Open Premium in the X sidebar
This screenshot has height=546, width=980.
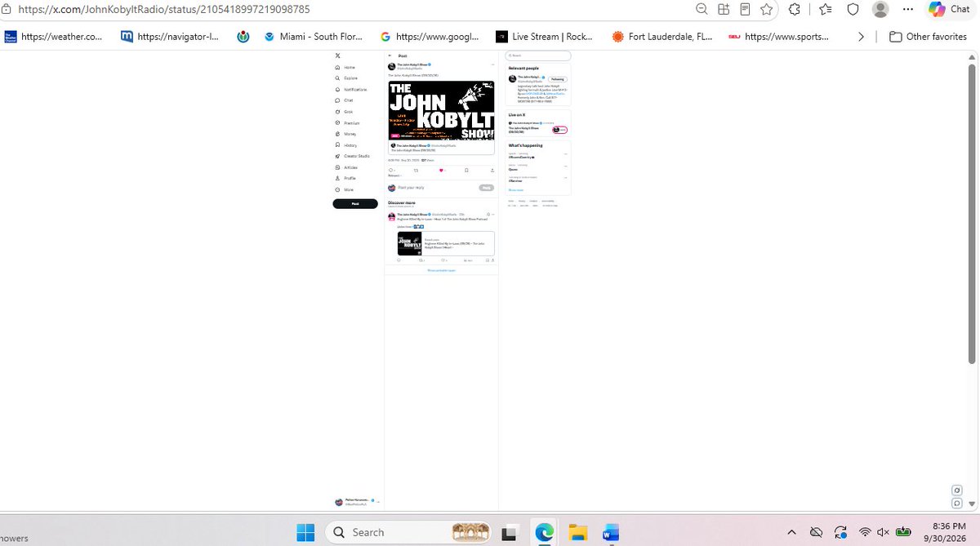click(347, 122)
